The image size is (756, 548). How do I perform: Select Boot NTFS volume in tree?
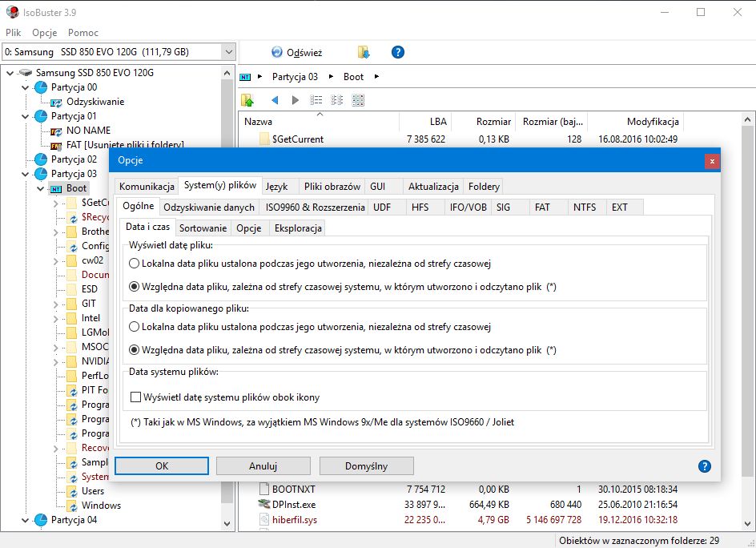(x=76, y=188)
